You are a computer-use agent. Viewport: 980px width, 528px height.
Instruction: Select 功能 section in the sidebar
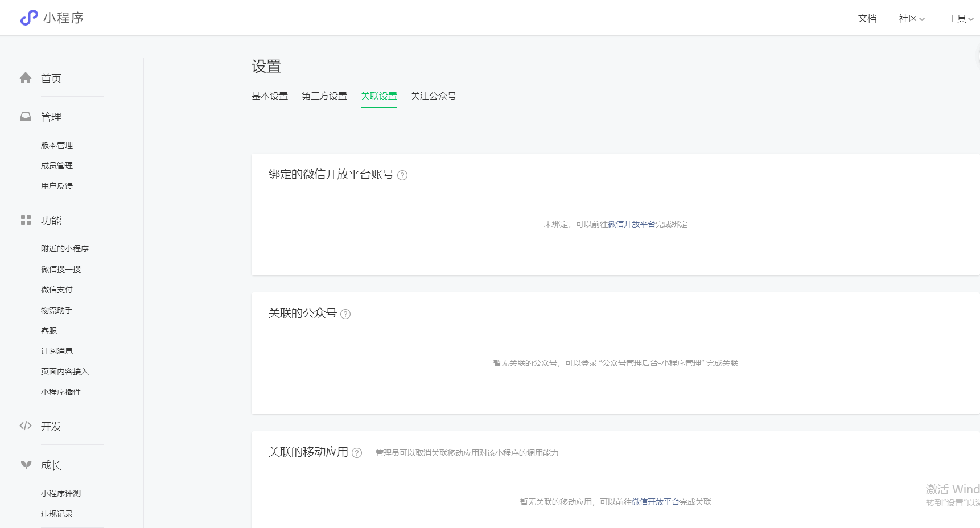pyautogui.click(x=51, y=221)
